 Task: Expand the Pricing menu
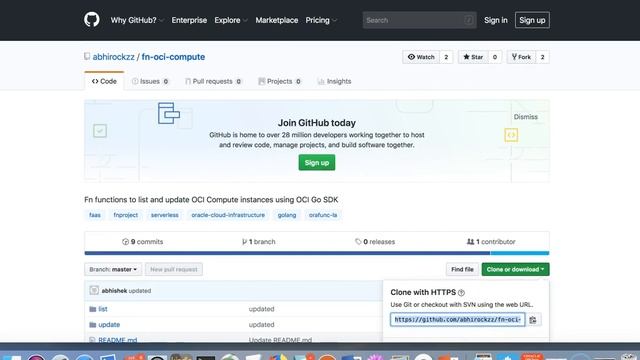click(x=321, y=20)
